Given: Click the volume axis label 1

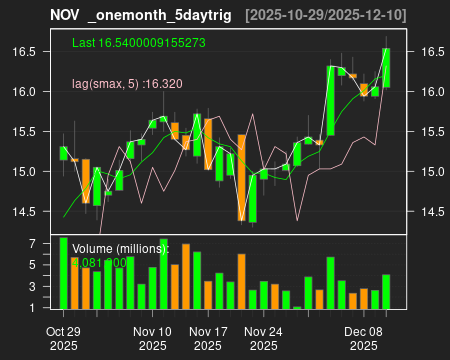Looking at the screenshot, I should coord(32,308).
